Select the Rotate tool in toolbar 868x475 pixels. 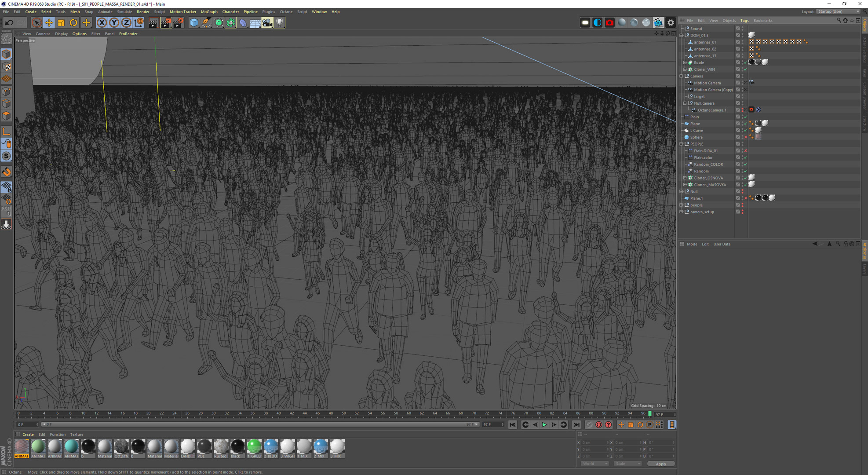point(73,22)
